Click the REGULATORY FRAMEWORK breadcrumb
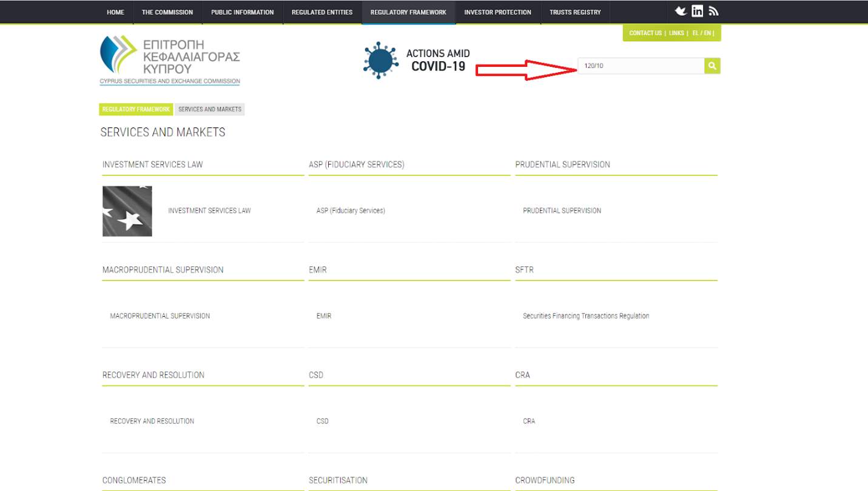The width and height of the screenshot is (868, 491). (x=136, y=109)
